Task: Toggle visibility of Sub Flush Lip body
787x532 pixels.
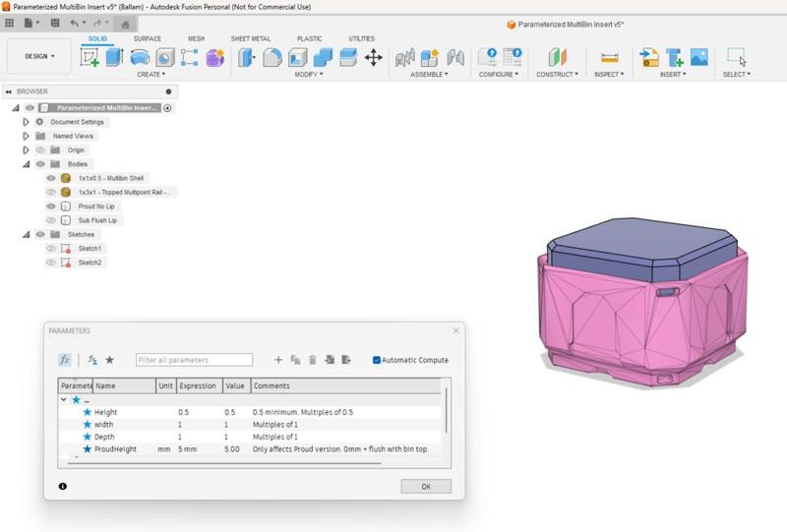Action: pyautogui.click(x=51, y=220)
